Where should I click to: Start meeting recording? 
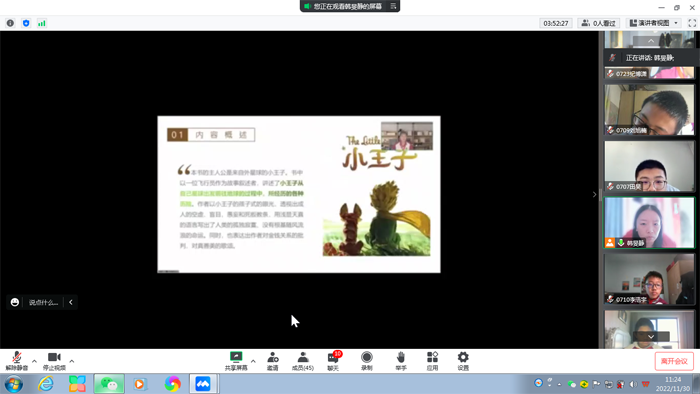pyautogui.click(x=367, y=361)
